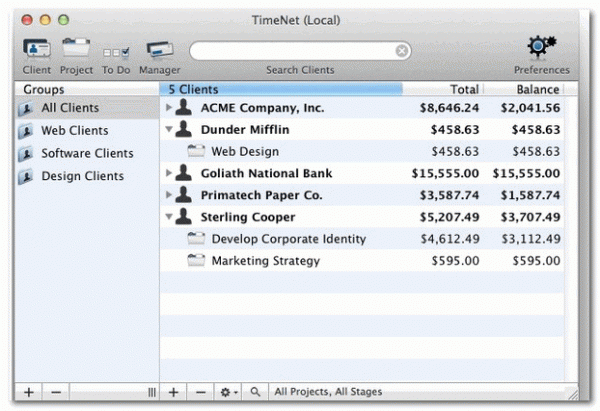Click Dunder Mifflin person icon
600x411 pixels.
click(x=184, y=129)
